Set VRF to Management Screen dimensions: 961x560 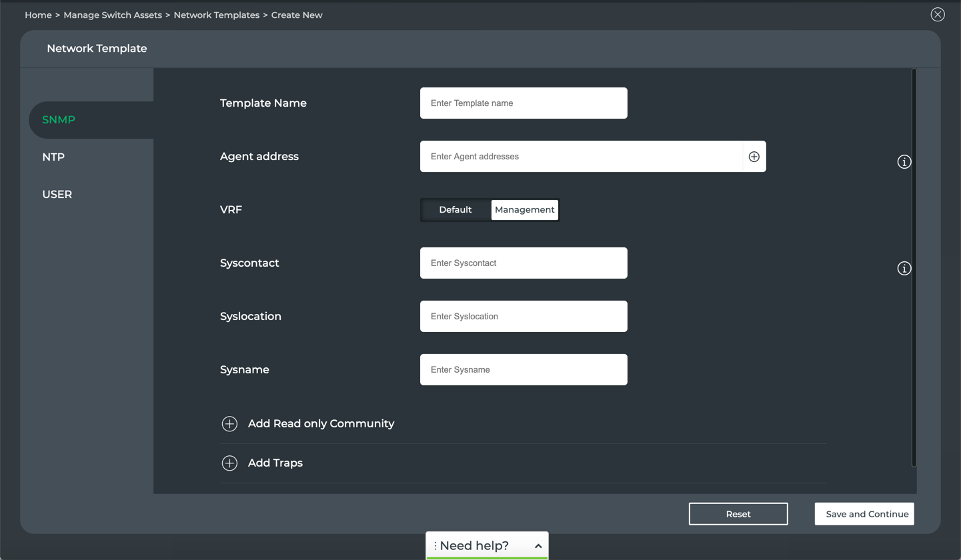[x=524, y=210]
